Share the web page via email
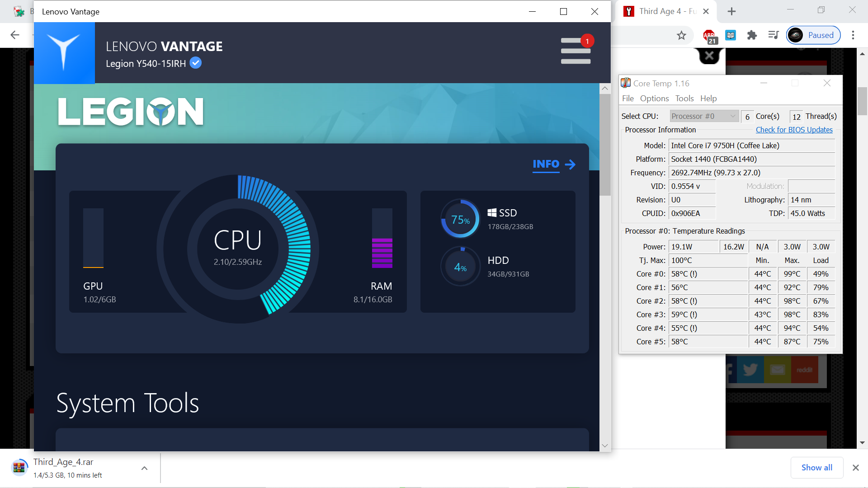 777,370
